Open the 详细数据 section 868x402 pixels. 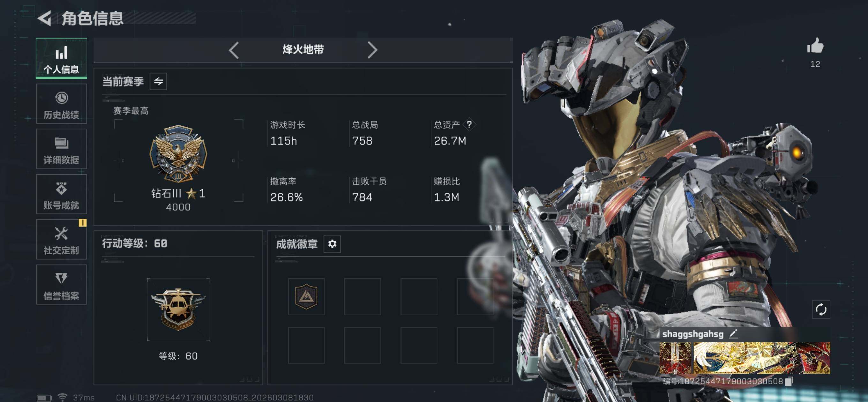(61, 149)
